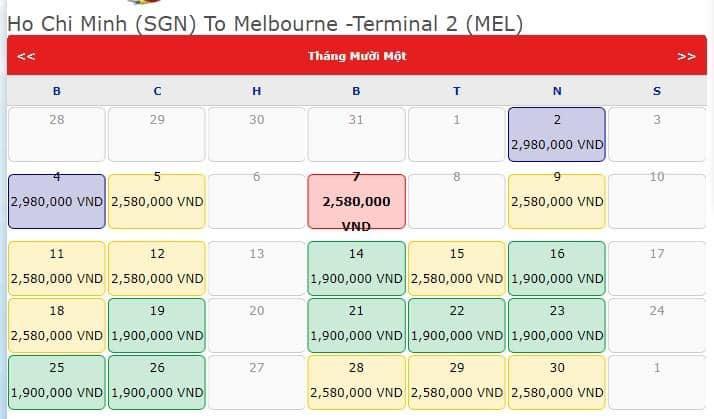This screenshot has height=419, width=714.
Task: Go to next month with >> arrow
Action: coord(686,56)
